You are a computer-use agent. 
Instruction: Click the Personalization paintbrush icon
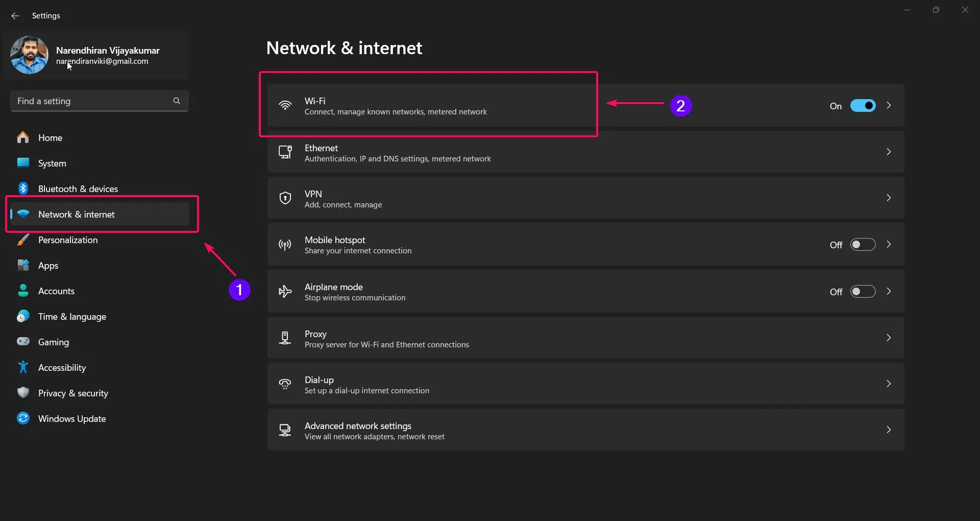tap(23, 240)
